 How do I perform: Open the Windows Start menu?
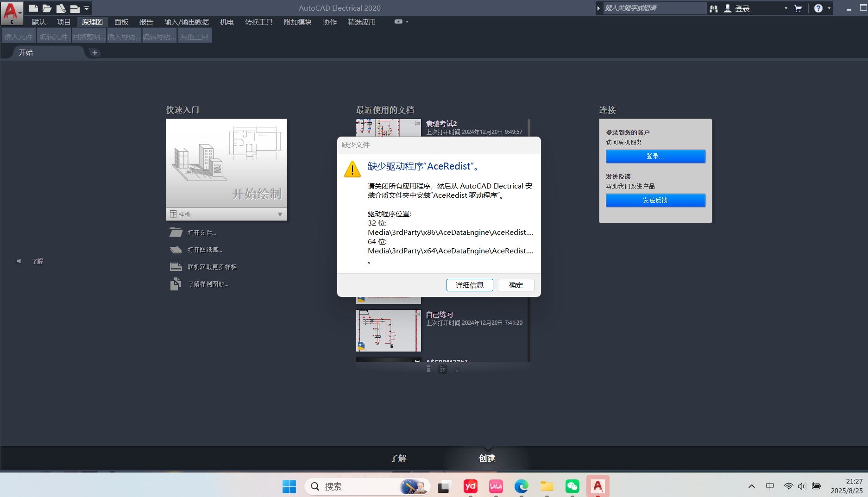point(289,486)
